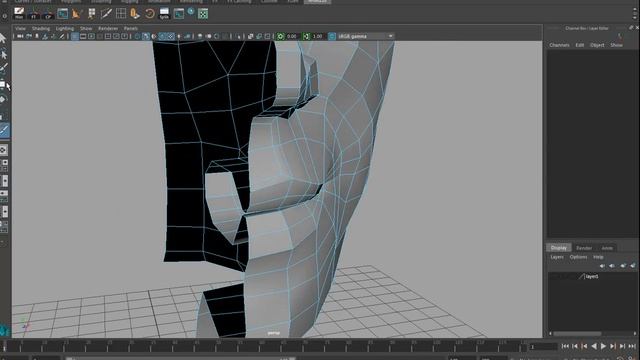The image size is (640, 360).
Task: Click the blue color management icon
Action: [332, 36]
